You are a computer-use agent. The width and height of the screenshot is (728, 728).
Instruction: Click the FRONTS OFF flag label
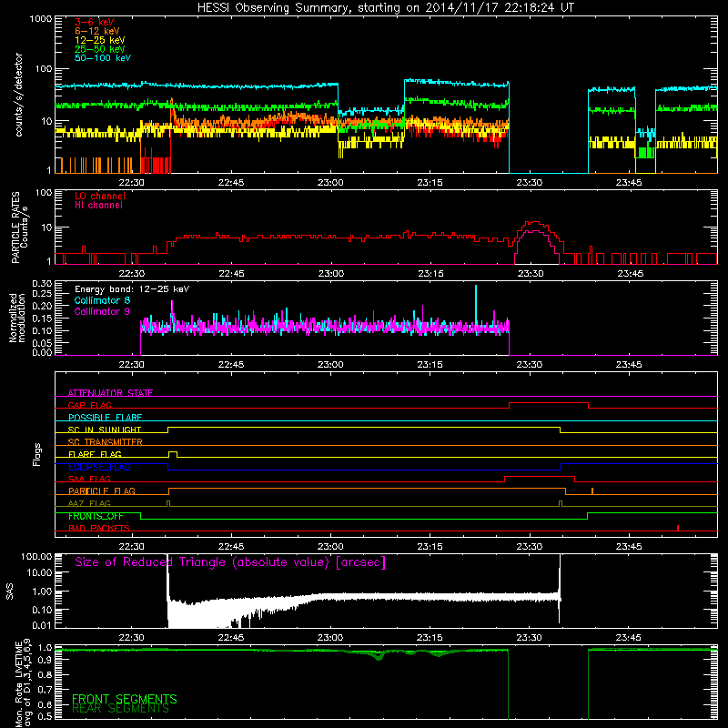click(x=96, y=516)
